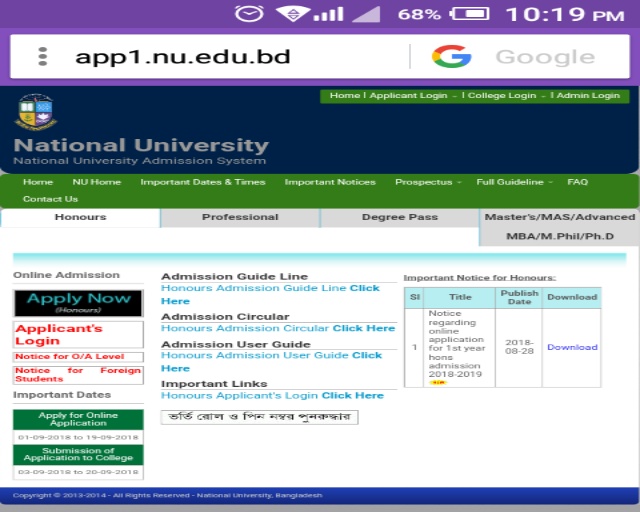Viewport: 640px width, 512px height.
Task: Open Honours Admission Circular Click Here link
Action: [278, 328]
